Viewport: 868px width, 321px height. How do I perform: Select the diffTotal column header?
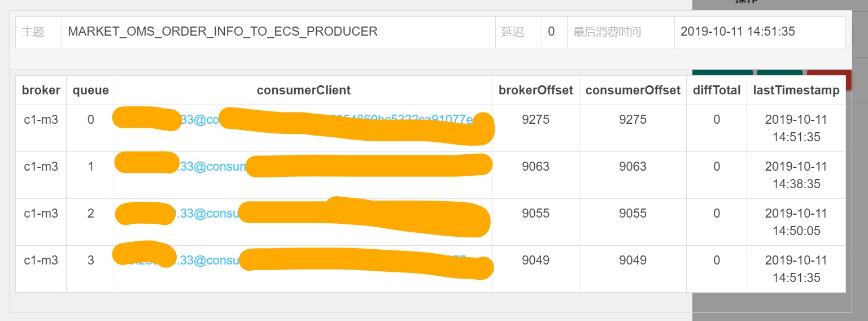(x=717, y=90)
